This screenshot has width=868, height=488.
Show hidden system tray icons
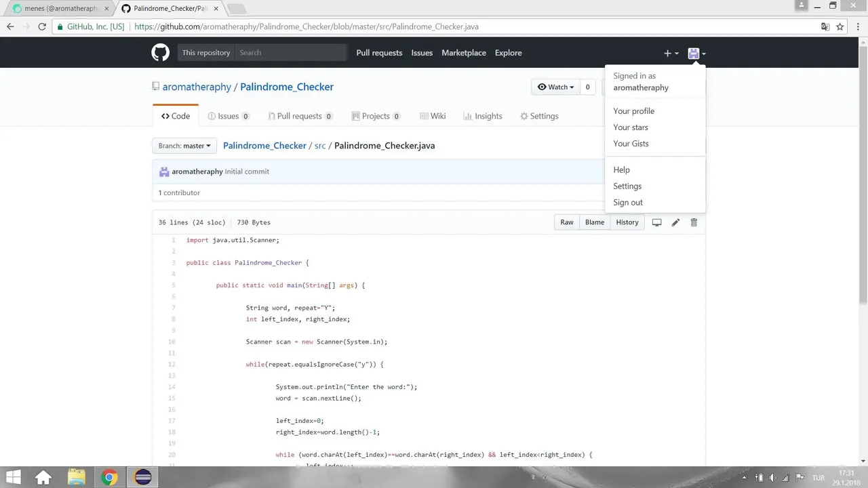point(745,478)
